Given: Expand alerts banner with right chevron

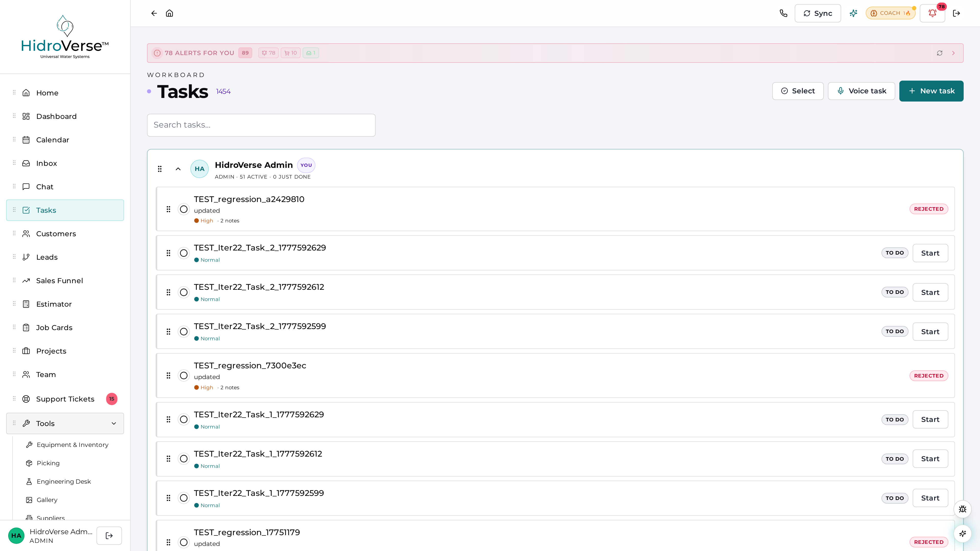Looking at the screenshot, I should [953, 53].
